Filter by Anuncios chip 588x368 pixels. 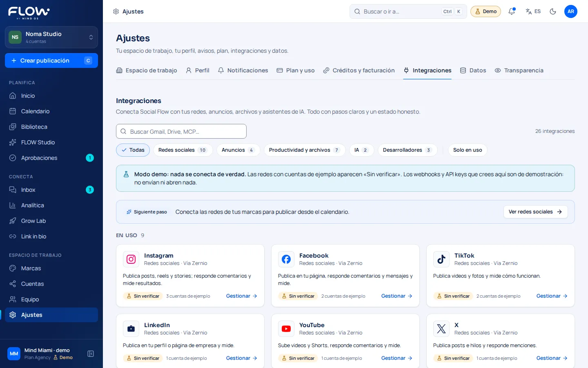(x=238, y=150)
